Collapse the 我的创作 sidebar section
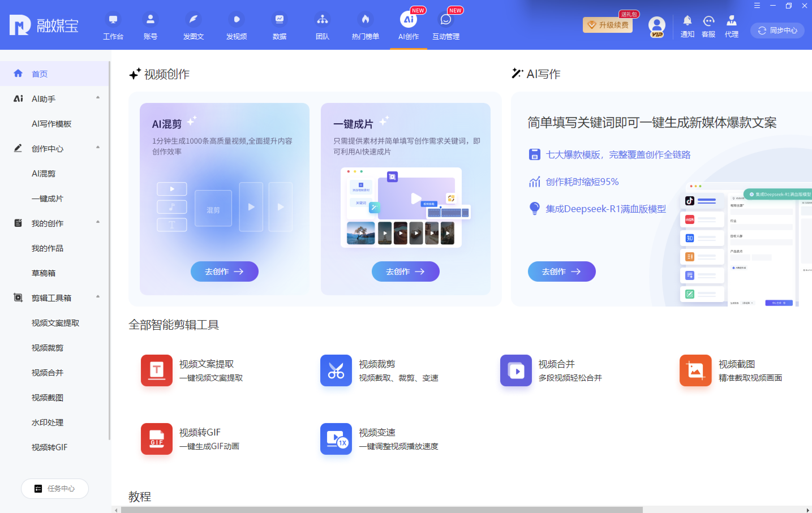Screen dimensions: 812x513 tap(98, 222)
